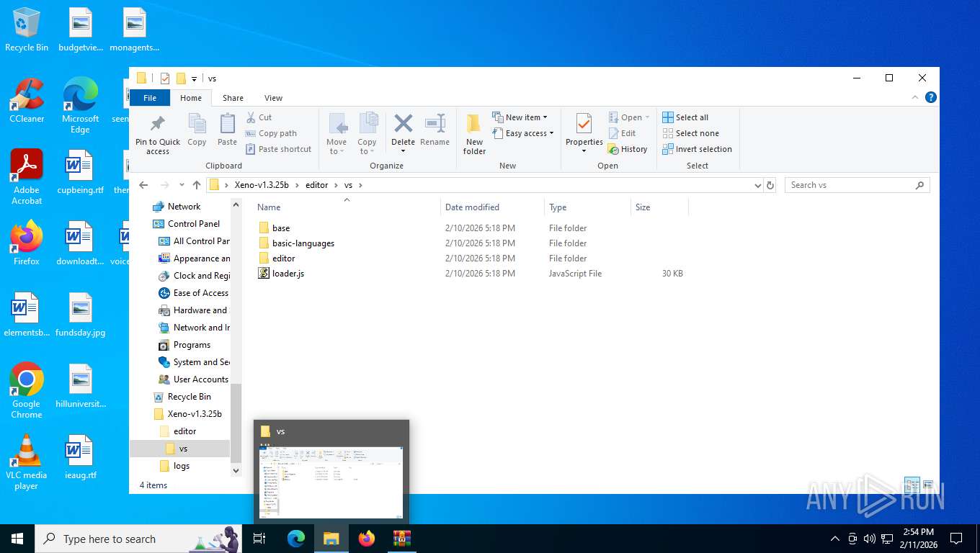Select User Accounts in navigation tree

coord(200,379)
